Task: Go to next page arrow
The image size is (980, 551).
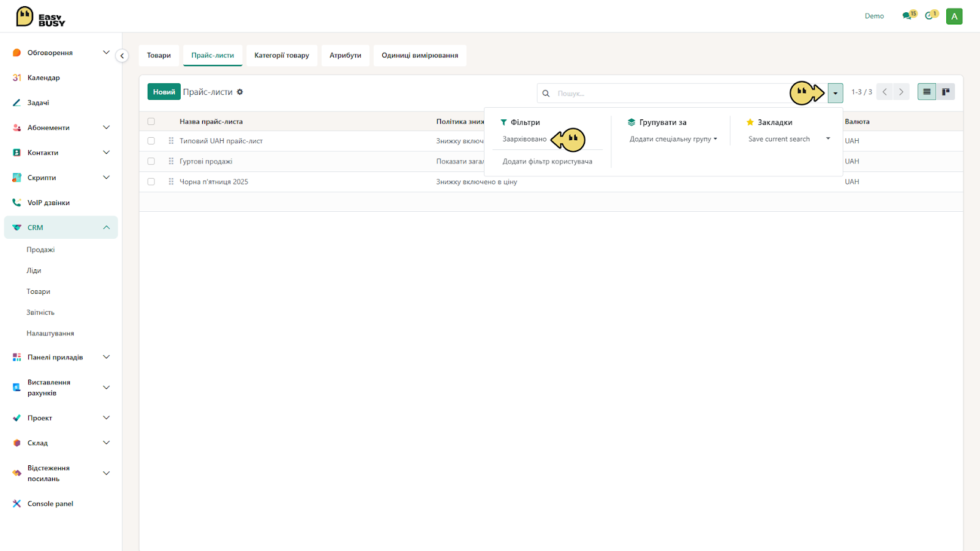Action: 901,92
